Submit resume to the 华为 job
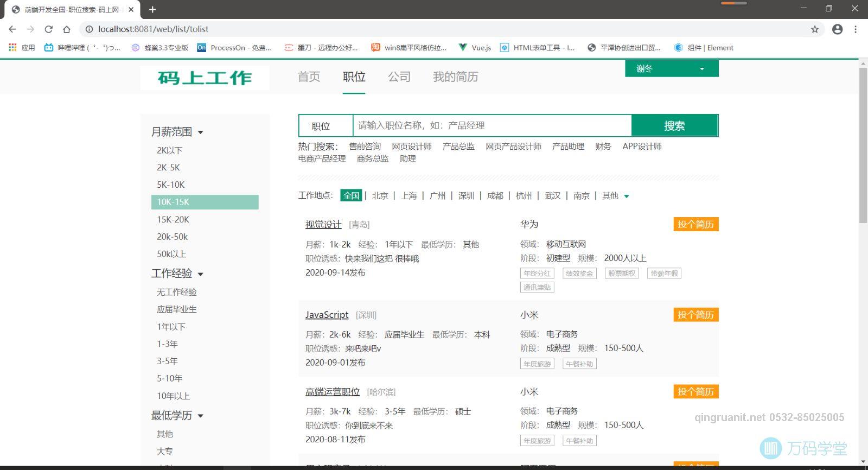Image resolution: width=868 pixels, height=470 pixels. pos(696,225)
